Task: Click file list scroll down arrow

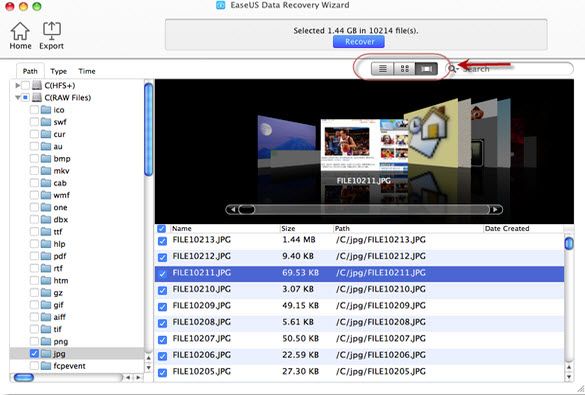Action: coord(569,377)
